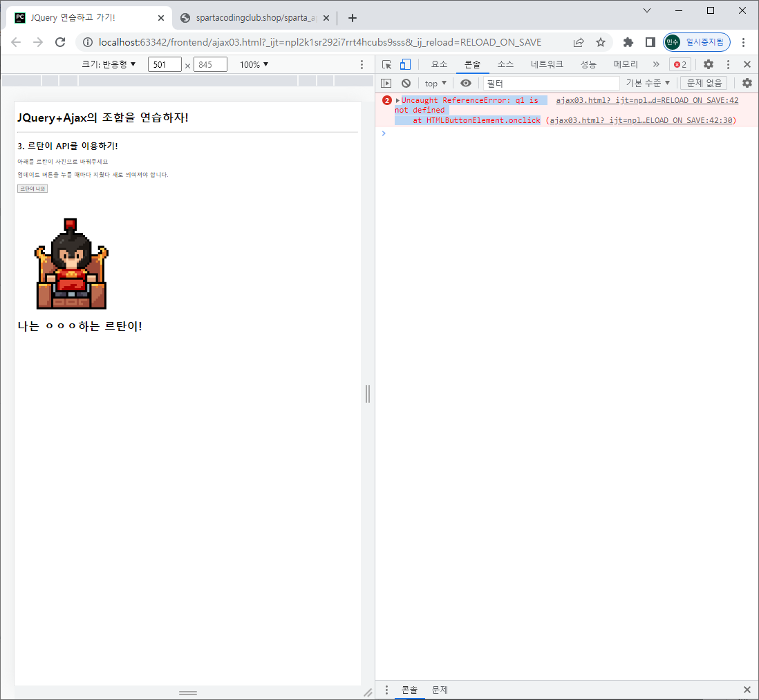Switch to the 콘솔 tab

[472, 64]
